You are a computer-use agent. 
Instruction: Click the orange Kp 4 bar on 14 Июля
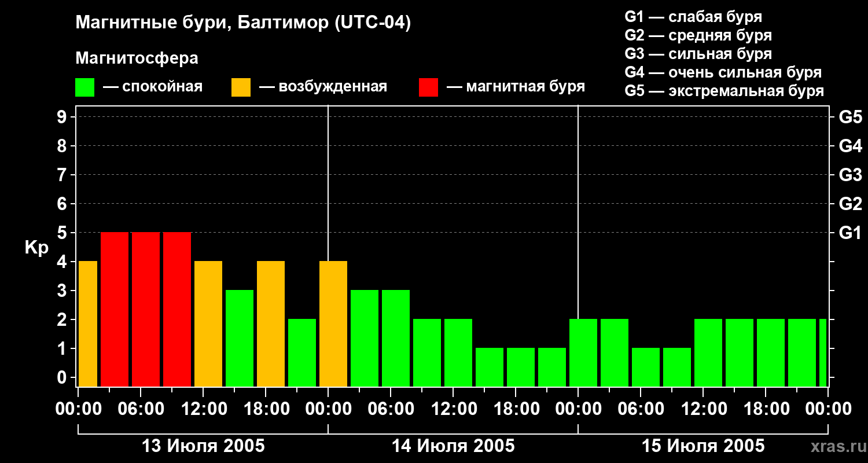(x=333, y=324)
